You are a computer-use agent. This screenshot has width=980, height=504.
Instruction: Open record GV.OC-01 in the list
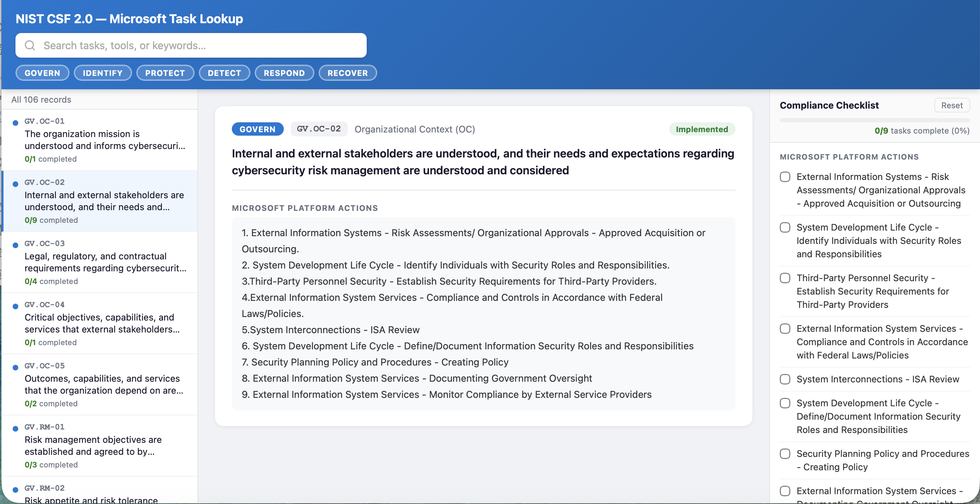(100, 140)
